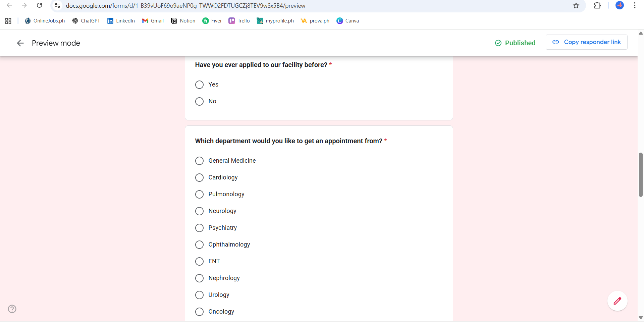The image size is (644, 322).
Task: Open the help question mark icon
Action: (x=12, y=309)
